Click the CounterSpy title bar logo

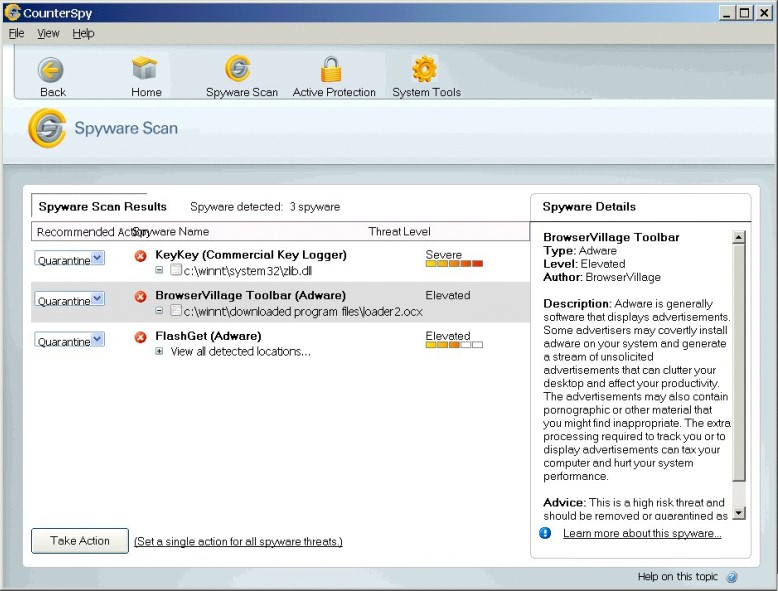coord(12,12)
